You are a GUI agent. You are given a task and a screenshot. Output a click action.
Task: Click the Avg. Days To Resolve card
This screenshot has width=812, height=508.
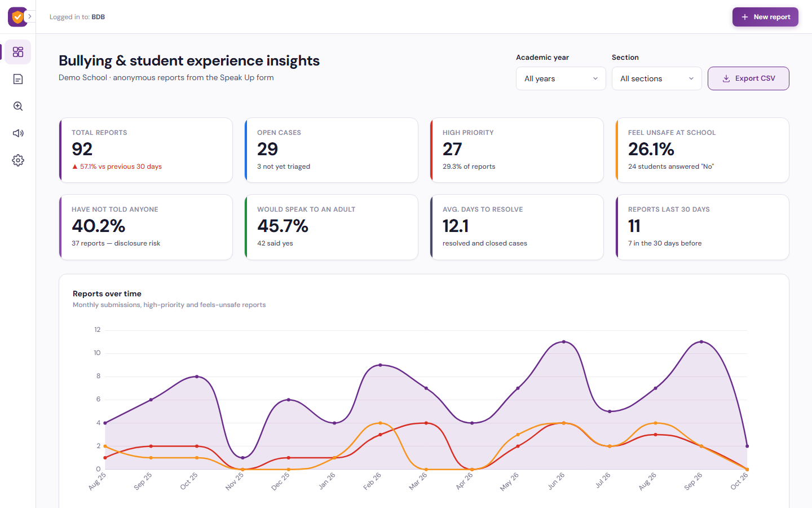(517, 227)
